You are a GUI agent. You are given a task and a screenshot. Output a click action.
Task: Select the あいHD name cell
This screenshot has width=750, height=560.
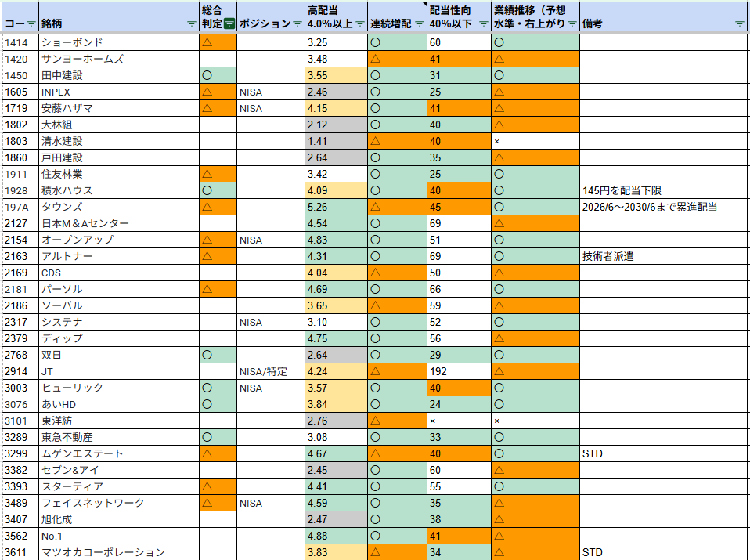coord(119,404)
